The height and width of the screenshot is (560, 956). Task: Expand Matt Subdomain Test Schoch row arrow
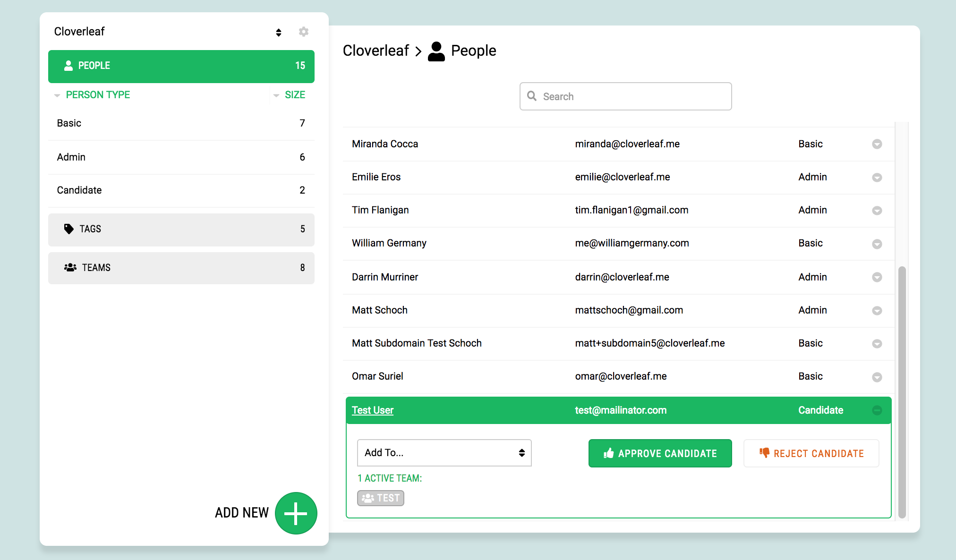(877, 344)
